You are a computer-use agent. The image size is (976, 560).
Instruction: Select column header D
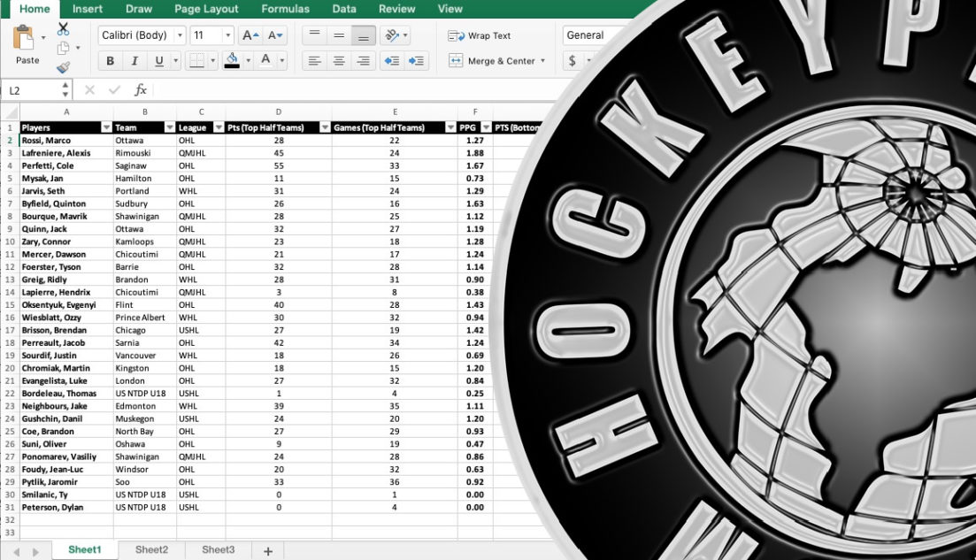click(x=278, y=112)
